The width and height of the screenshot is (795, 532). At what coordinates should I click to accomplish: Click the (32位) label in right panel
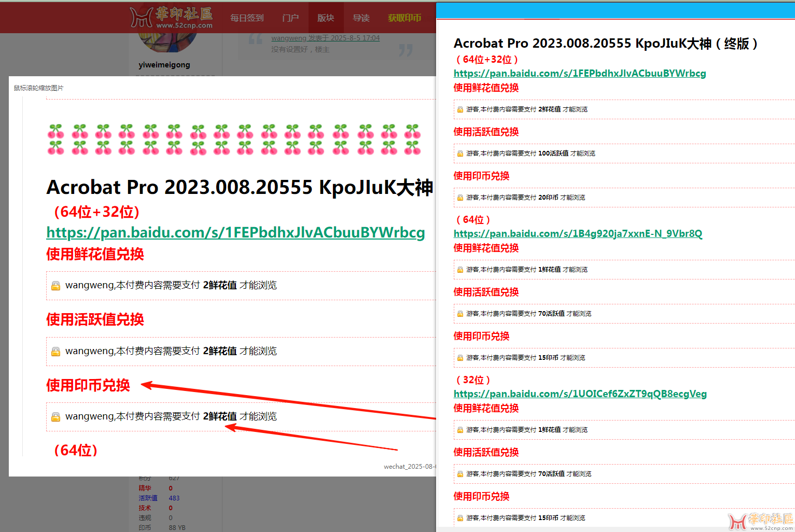pos(473,380)
